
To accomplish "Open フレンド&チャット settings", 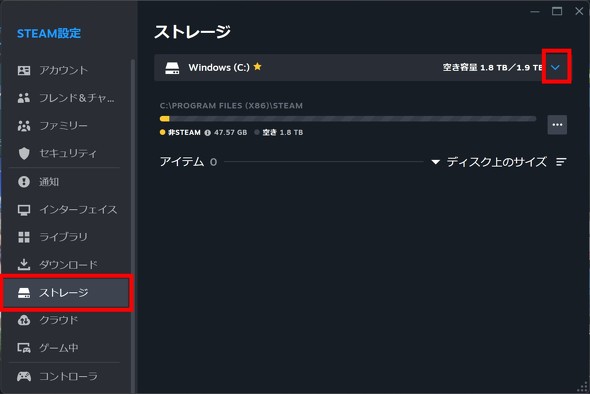I will click(x=66, y=98).
